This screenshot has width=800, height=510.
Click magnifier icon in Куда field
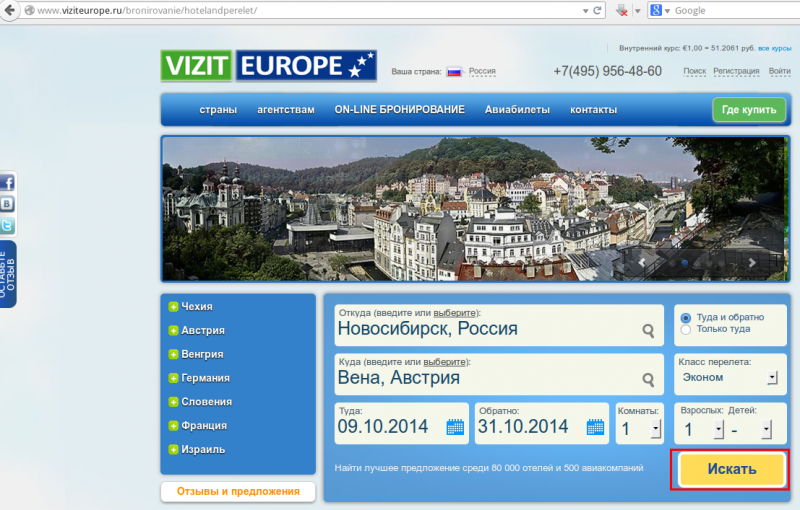pyautogui.click(x=648, y=380)
